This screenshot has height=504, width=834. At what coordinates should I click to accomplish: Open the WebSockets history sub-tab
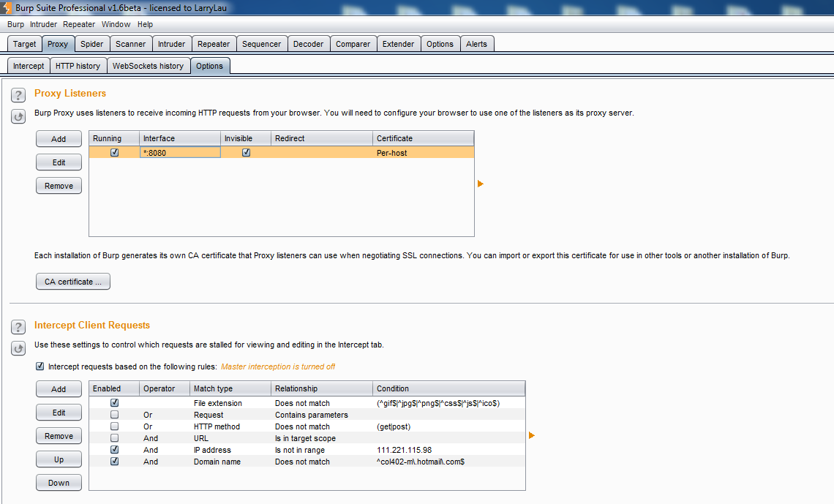148,66
